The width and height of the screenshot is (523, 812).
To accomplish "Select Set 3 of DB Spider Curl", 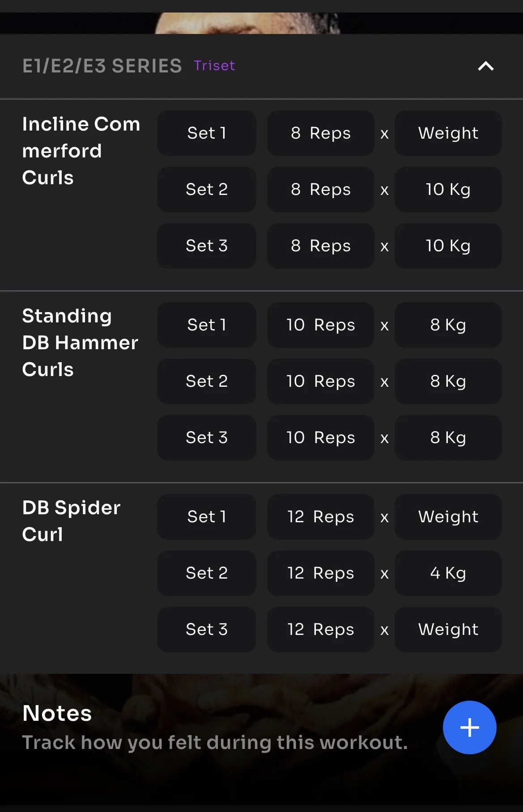I will coord(206,630).
